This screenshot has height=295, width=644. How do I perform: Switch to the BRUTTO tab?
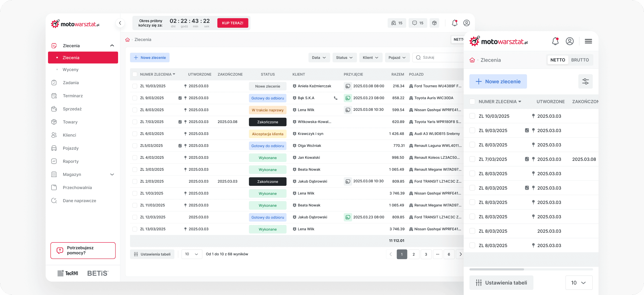(580, 60)
